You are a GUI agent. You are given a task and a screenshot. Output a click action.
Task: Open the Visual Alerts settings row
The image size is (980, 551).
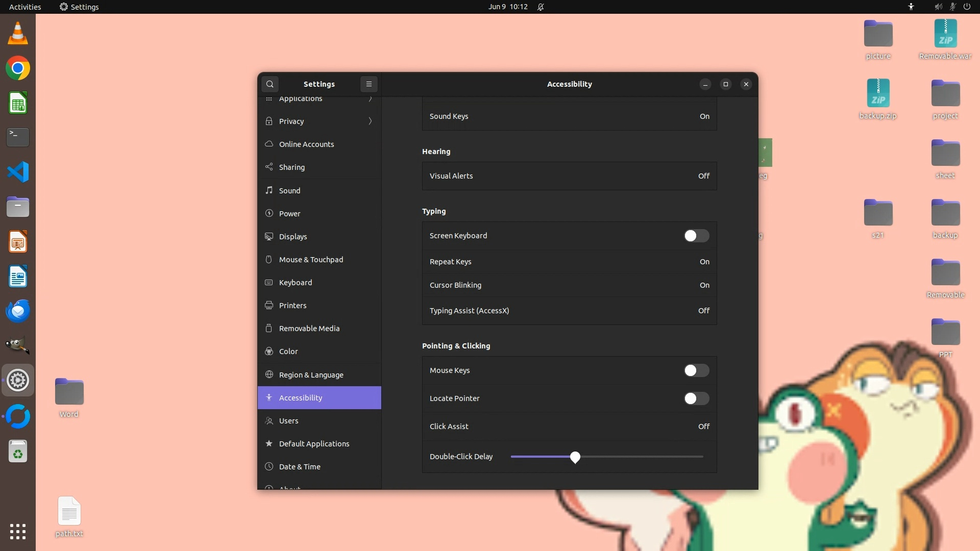(569, 176)
